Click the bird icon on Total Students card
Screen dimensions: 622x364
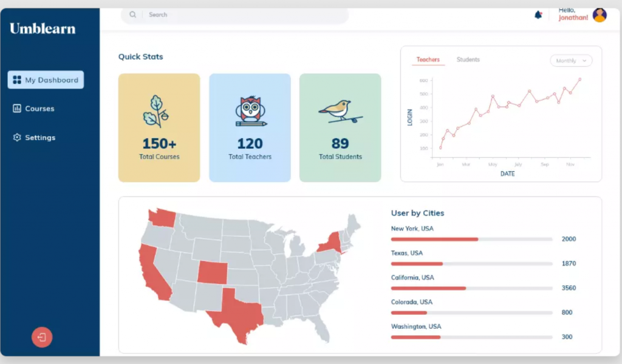click(340, 110)
